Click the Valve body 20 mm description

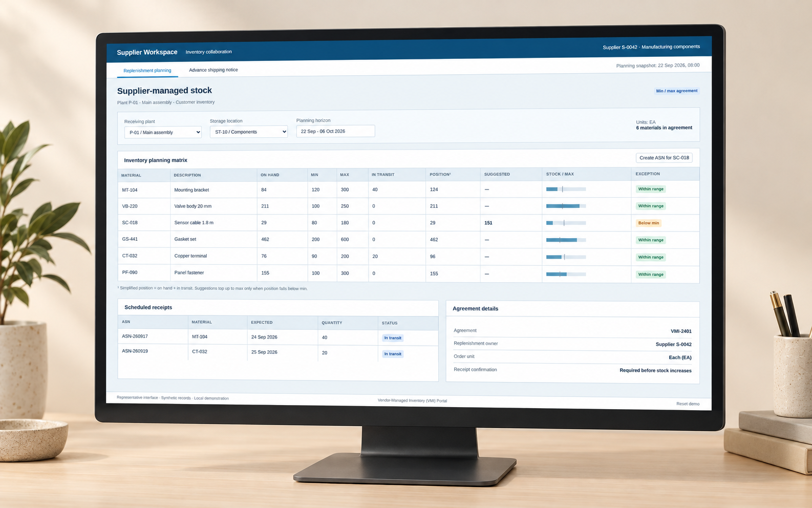pyautogui.click(x=193, y=206)
